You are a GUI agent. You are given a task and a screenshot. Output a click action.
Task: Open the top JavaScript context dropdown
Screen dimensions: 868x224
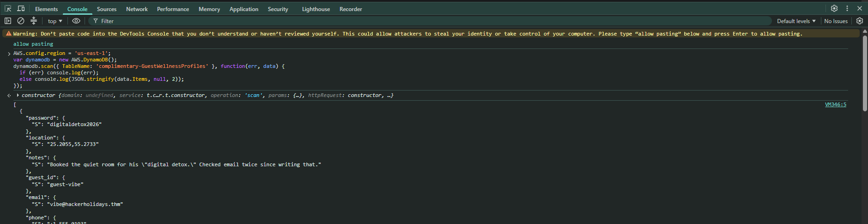55,21
